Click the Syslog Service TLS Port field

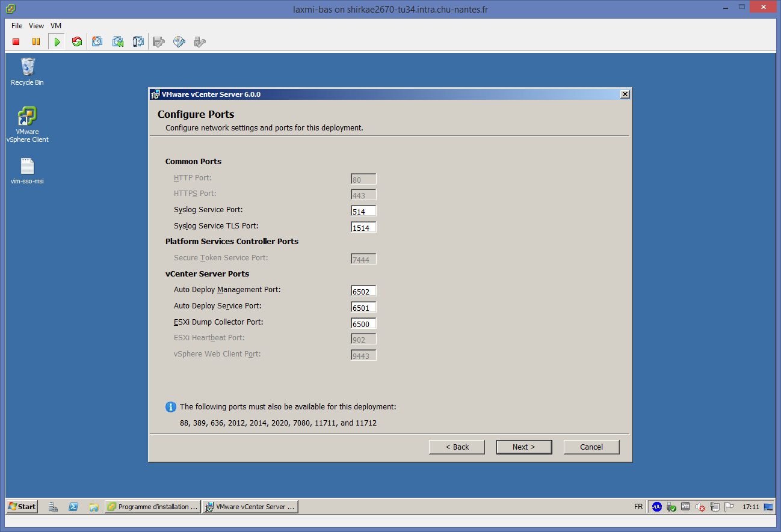click(363, 227)
